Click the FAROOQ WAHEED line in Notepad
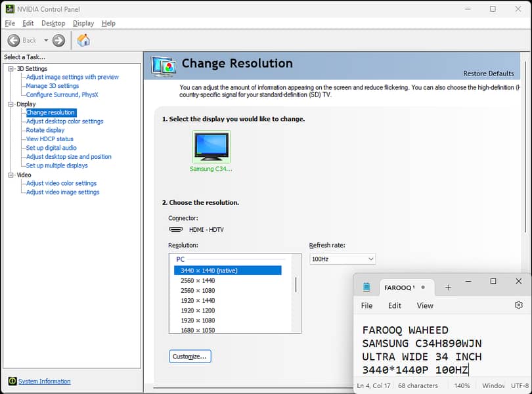 tap(405, 330)
